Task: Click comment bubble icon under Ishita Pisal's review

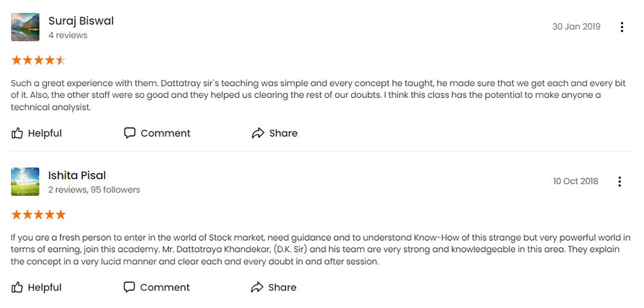Action: (130, 287)
